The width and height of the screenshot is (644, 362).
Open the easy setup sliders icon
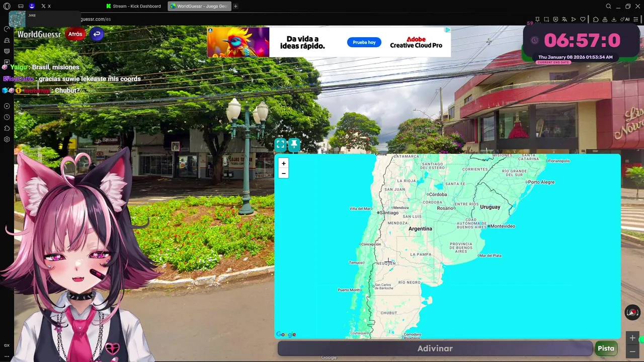[x=636, y=19]
